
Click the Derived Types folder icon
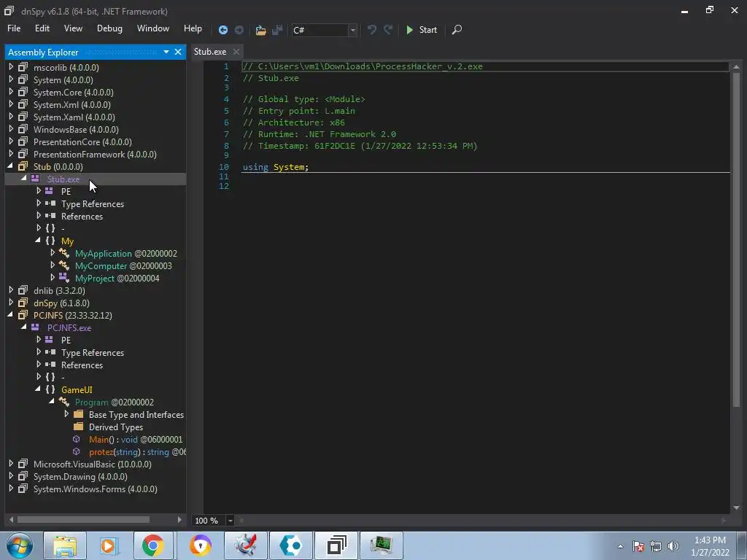79,427
